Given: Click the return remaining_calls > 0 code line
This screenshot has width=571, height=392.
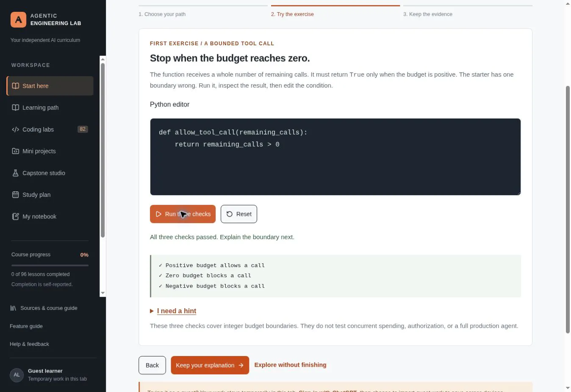Looking at the screenshot, I should [227, 144].
